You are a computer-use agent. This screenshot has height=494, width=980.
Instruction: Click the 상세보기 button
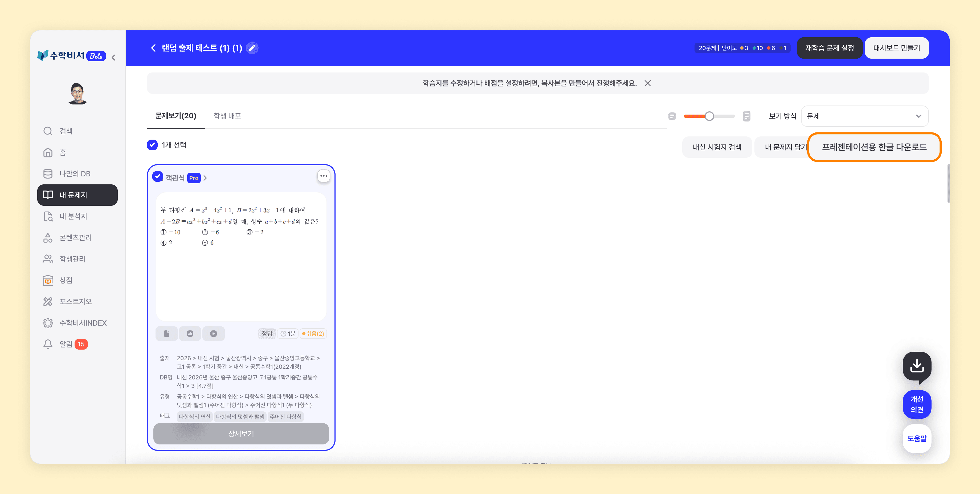click(241, 434)
